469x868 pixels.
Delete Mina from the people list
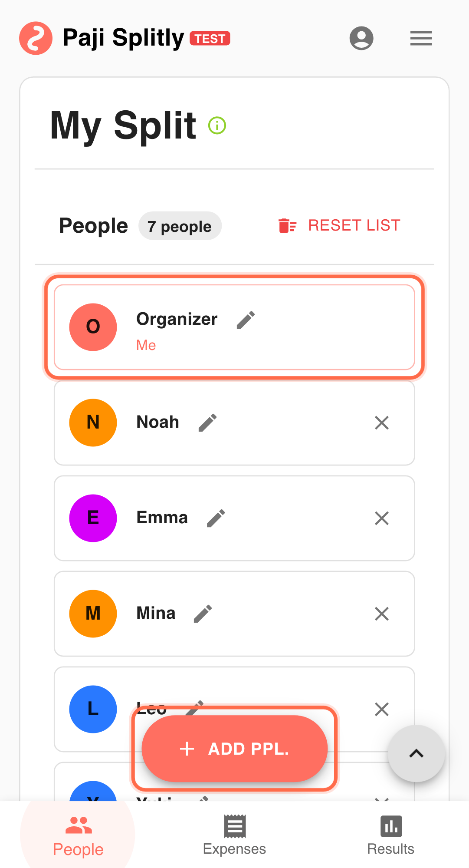[x=381, y=614]
